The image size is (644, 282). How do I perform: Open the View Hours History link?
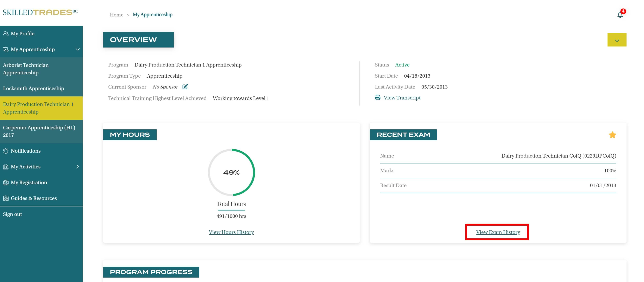tap(231, 232)
